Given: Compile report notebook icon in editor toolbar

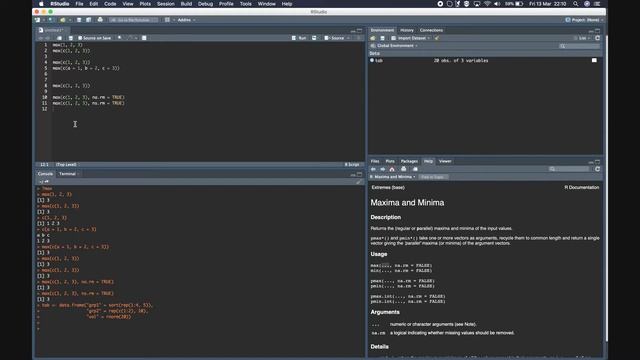Looking at the screenshot, I should (144, 38).
